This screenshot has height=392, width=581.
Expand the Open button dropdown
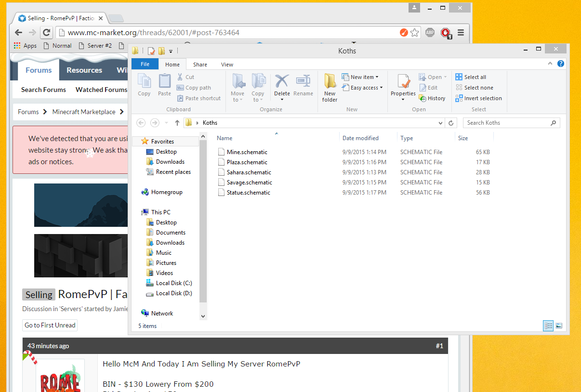[445, 77]
